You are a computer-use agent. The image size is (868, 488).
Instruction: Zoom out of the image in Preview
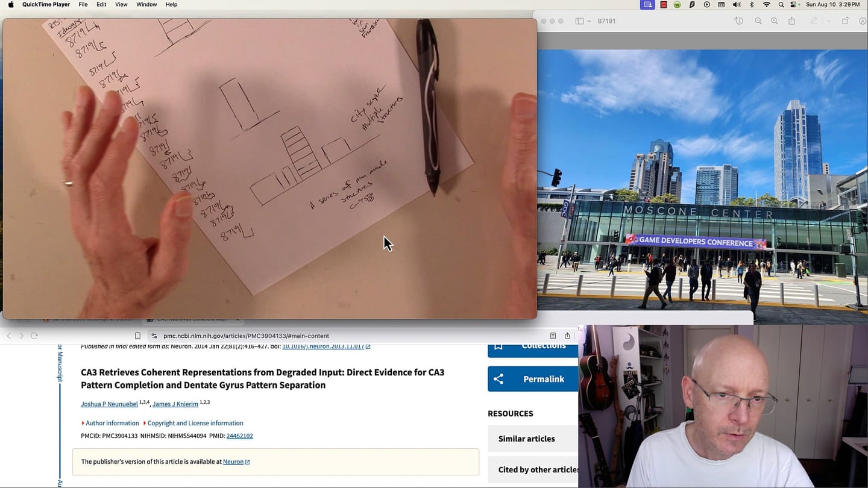pyautogui.click(x=759, y=20)
